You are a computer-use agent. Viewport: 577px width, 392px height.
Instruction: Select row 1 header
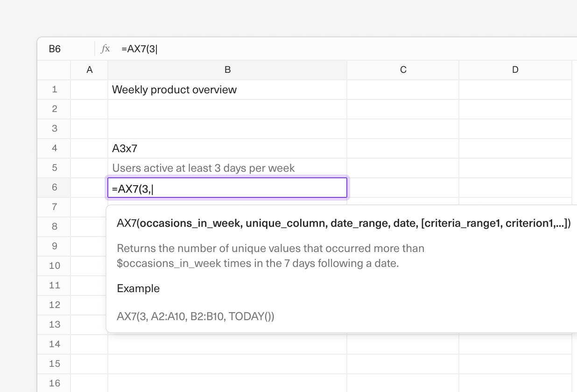(x=55, y=89)
